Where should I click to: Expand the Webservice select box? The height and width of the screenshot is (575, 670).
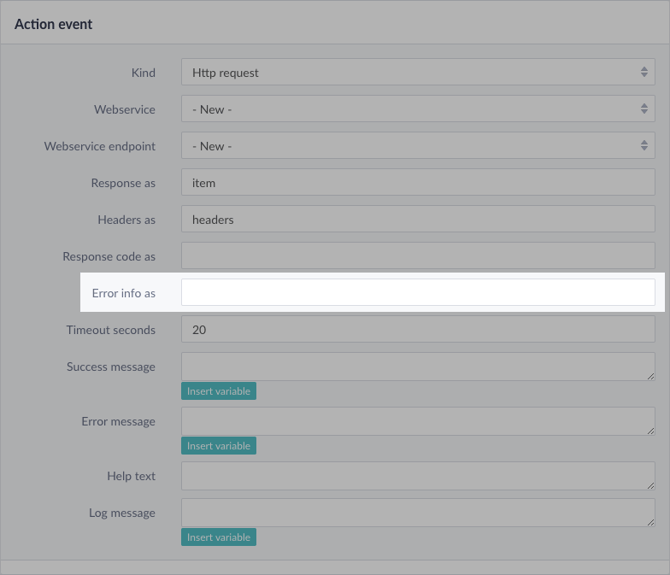pos(418,109)
